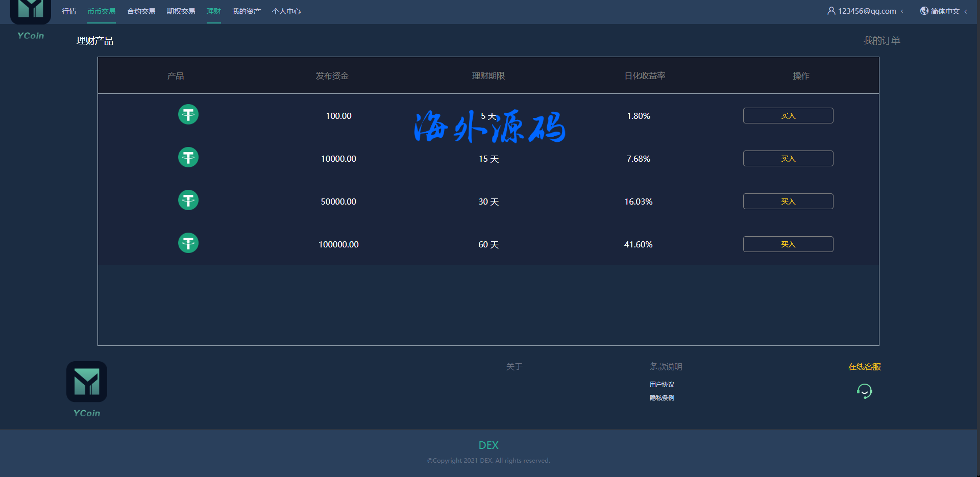Expand the 123456@qq.com account dropdown
The image size is (980, 477).
[867, 11]
